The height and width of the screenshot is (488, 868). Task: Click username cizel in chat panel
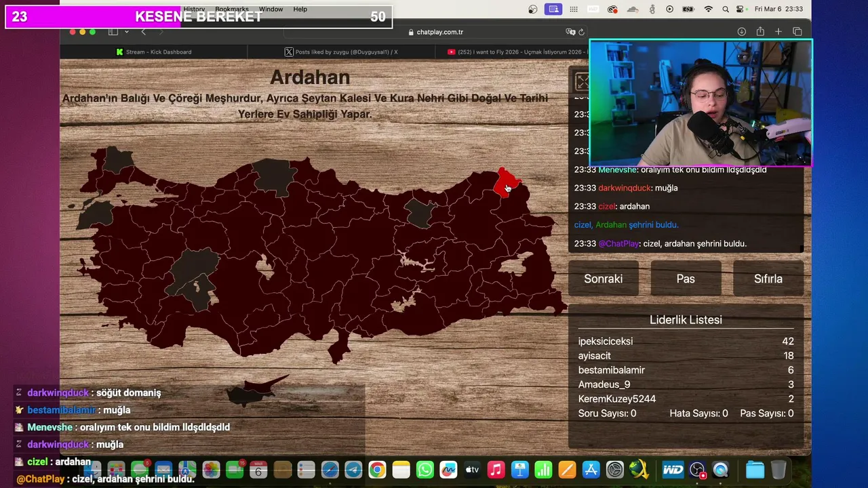606,206
